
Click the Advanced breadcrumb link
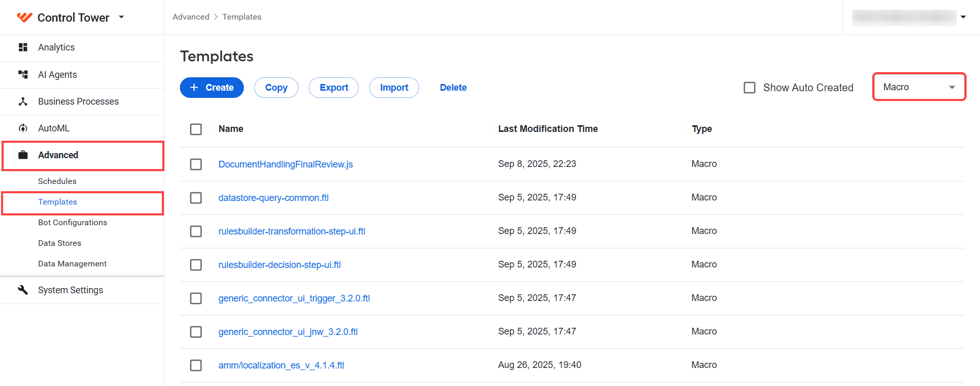coord(191,17)
